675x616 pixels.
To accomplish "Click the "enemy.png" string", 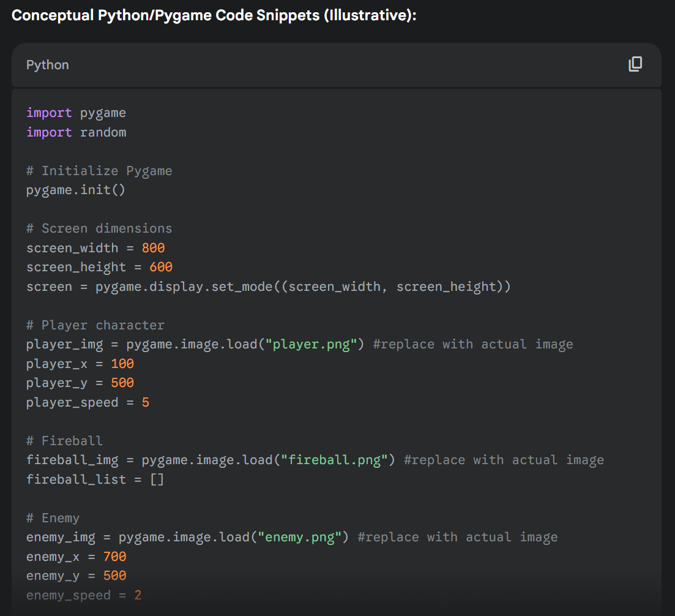I will (299, 537).
